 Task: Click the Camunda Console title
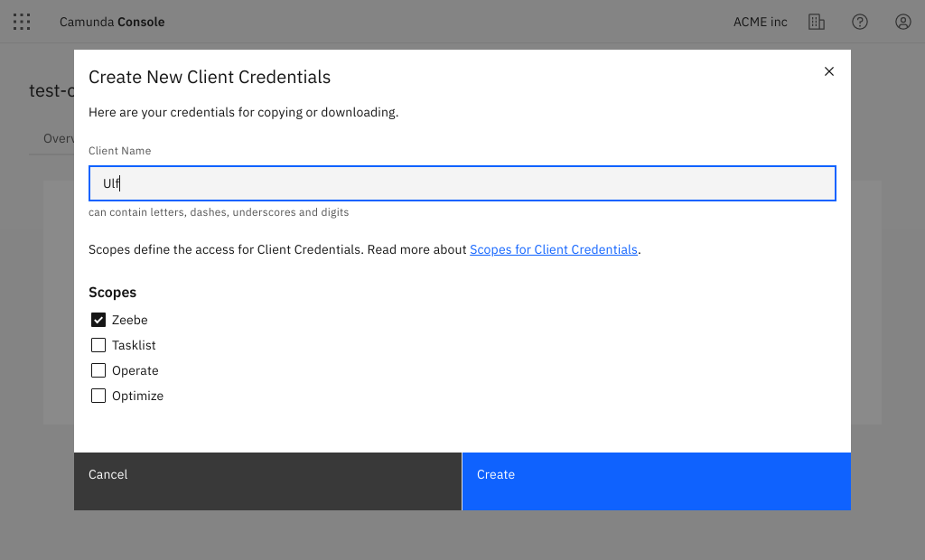(112, 22)
